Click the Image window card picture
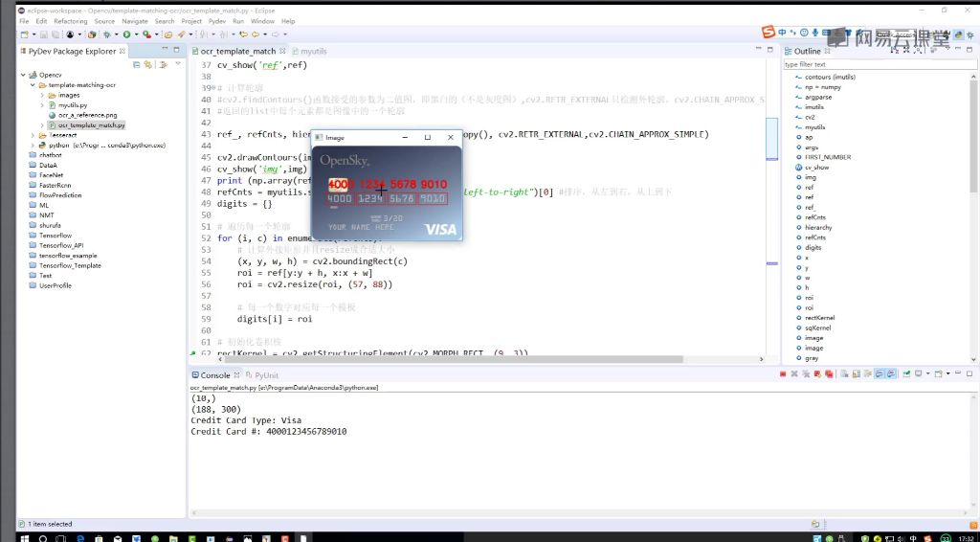This screenshot has height=542, width=980. click(x=387, y=193)
